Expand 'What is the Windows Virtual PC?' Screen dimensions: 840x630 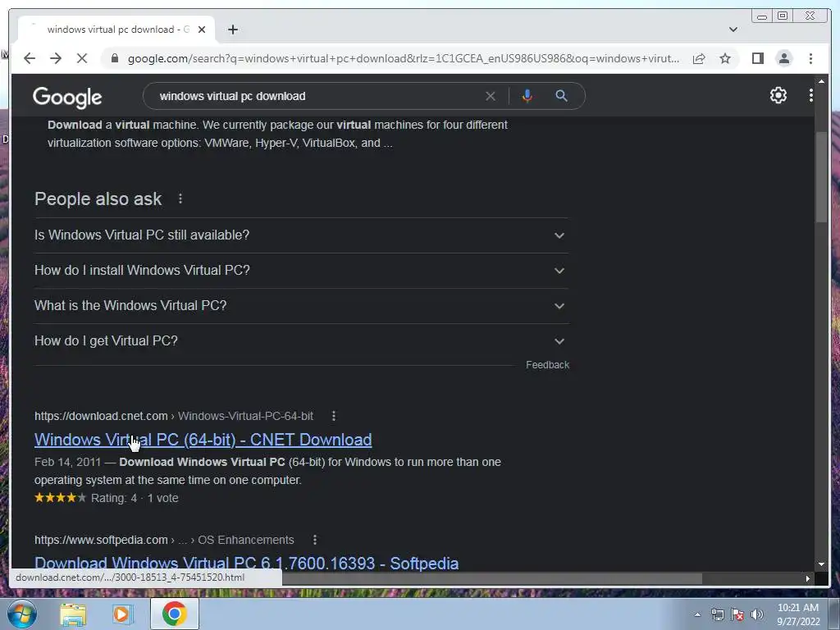coord(301,306)
